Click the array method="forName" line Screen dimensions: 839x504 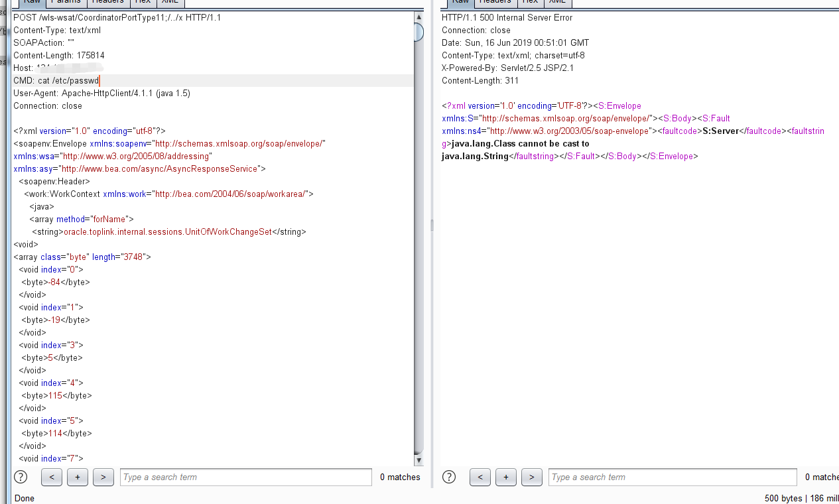click(82, 219)
